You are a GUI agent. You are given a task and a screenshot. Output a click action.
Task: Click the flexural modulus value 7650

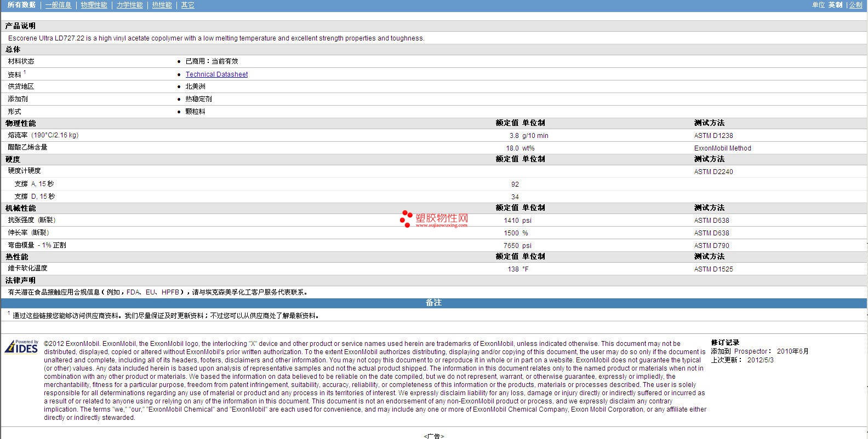coord(511,246)
